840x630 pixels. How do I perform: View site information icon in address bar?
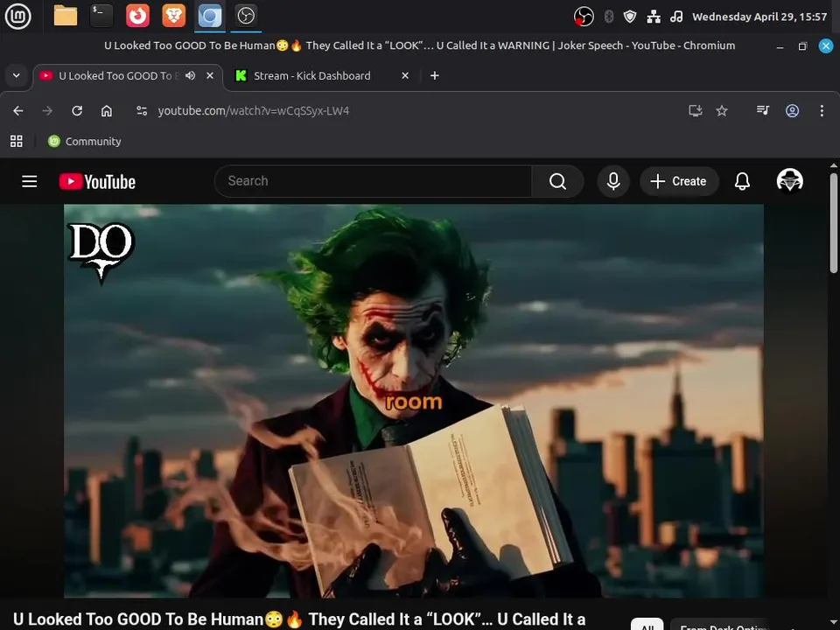tap(142, 110)
